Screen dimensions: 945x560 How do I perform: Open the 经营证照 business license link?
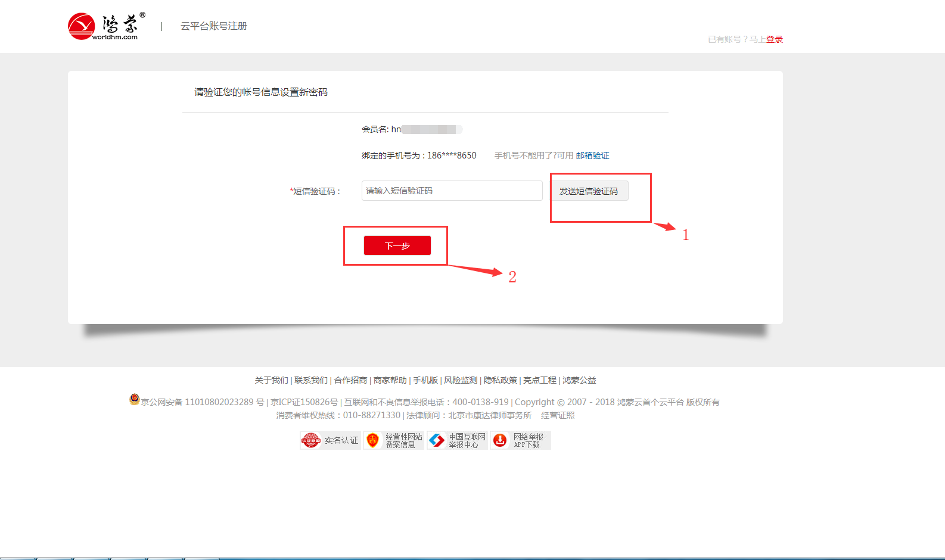click(558, 415)
